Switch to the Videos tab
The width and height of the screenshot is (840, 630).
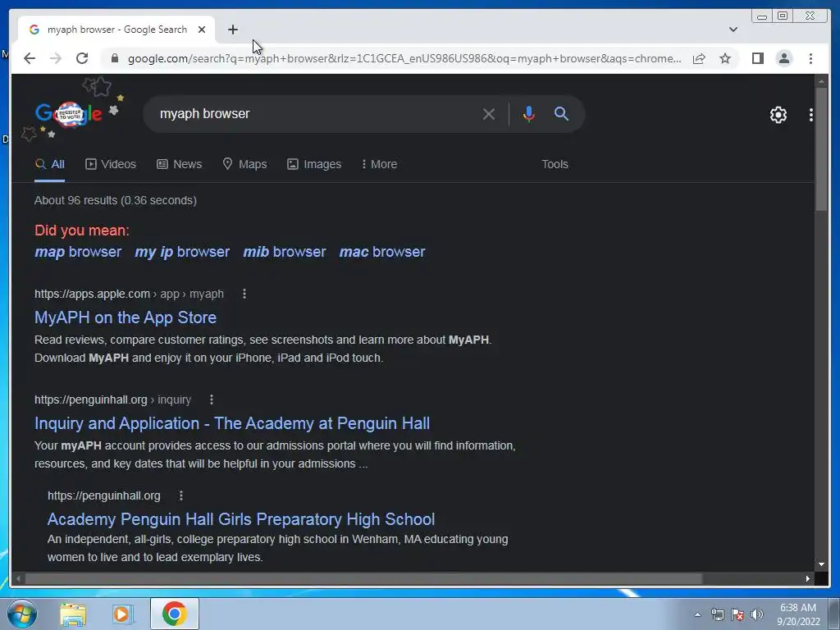[111, 164]
